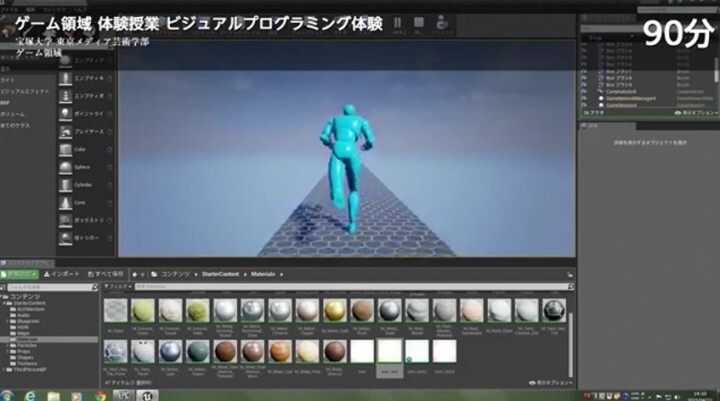The width and height of the screenshot is (720, 401).
Task: Open the ヘルプ menu
Action: (x=80, y=9)
